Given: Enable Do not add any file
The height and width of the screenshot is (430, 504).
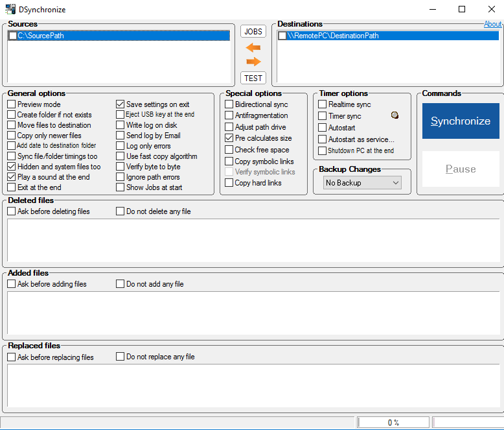Looking at the screenshot, I should [x=120, y=284].
